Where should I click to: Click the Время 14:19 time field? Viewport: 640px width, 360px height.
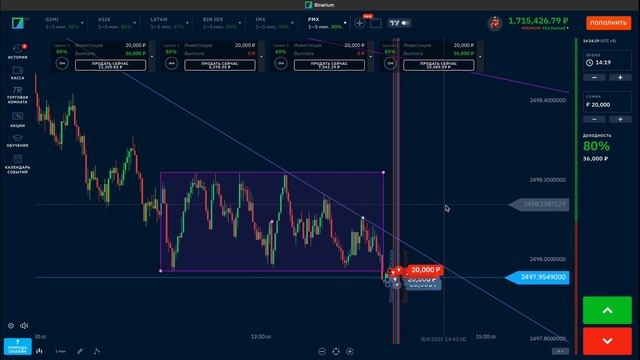click(607, 60)
